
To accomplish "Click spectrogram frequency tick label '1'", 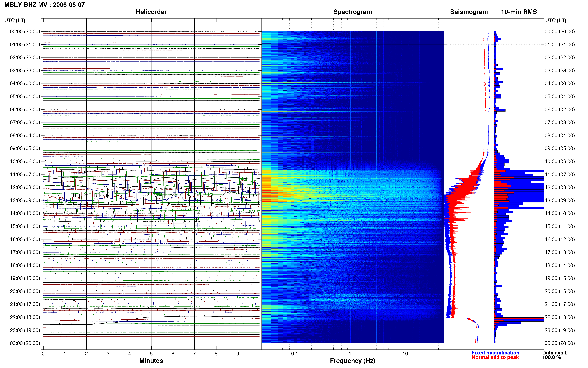I will click(x=350, y=354).
